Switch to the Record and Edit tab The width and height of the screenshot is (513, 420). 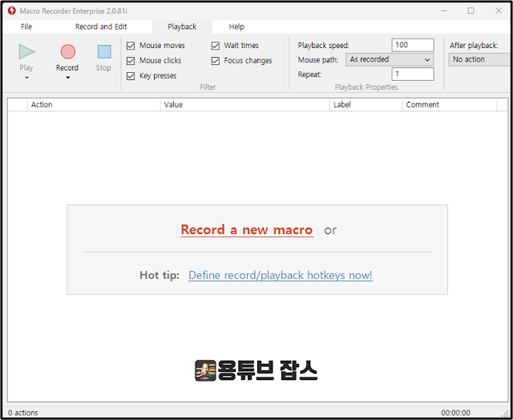click(101, 26)
